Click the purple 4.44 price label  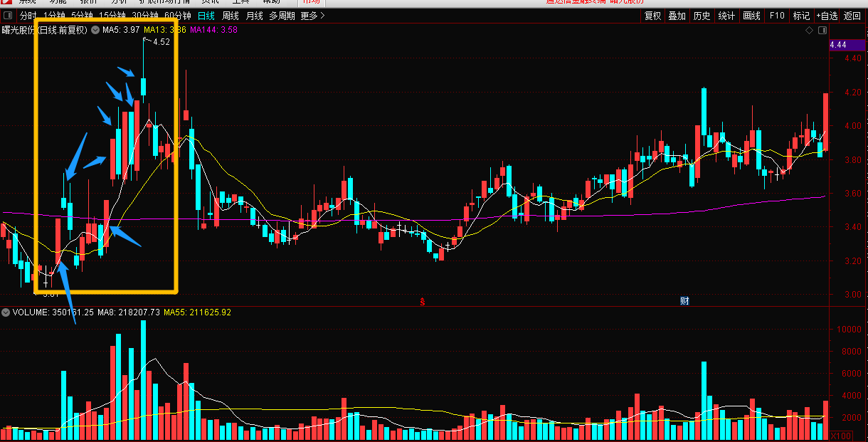coord(848,45)
